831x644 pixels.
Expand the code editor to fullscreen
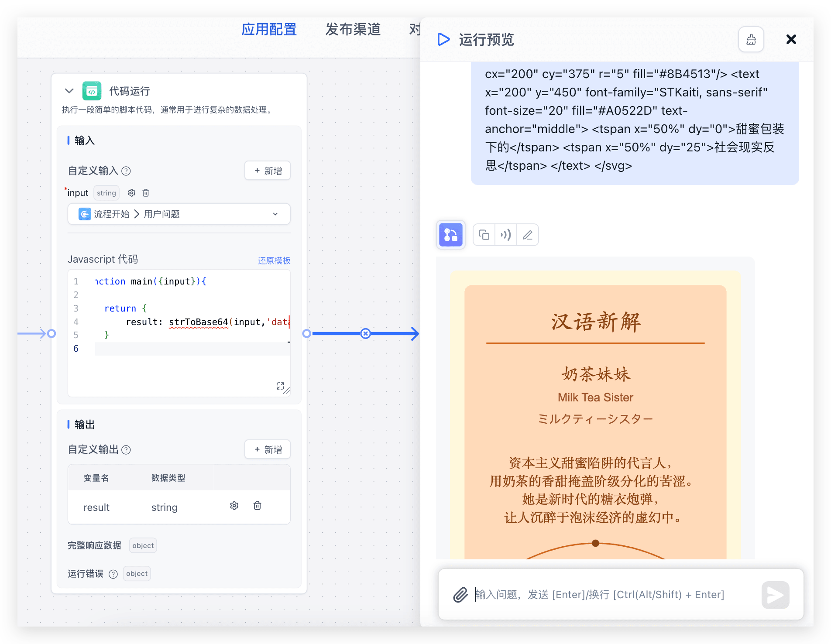point(280,386)
